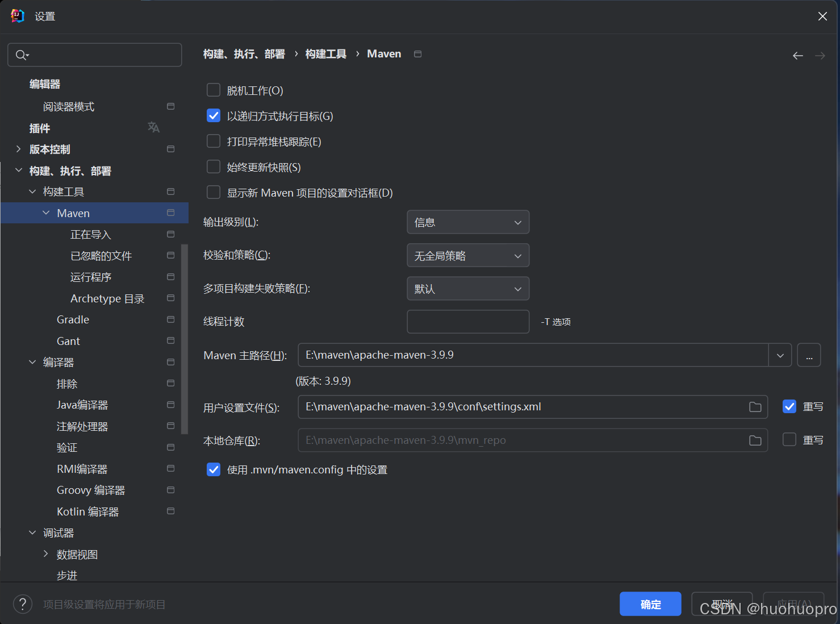This screenshot has height=624, width=840.
Task: Uncheck 以递归方式执行目标(G)
Action: click(x=214, y=115)
